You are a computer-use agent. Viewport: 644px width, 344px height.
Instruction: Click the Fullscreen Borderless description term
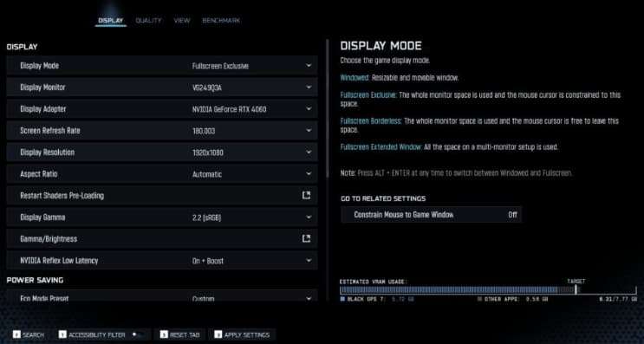click(x=371, y=121)
